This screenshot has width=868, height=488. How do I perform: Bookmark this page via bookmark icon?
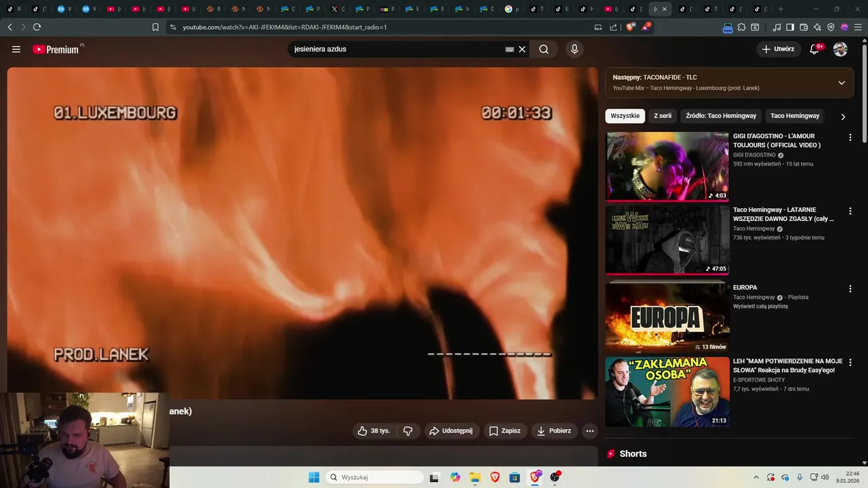(155, 27)
